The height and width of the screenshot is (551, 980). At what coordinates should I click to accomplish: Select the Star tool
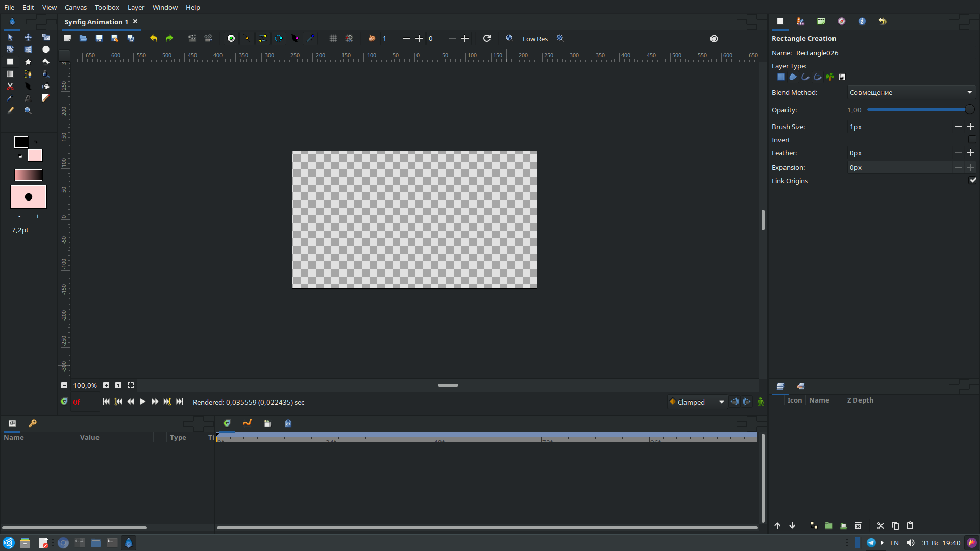28,62
